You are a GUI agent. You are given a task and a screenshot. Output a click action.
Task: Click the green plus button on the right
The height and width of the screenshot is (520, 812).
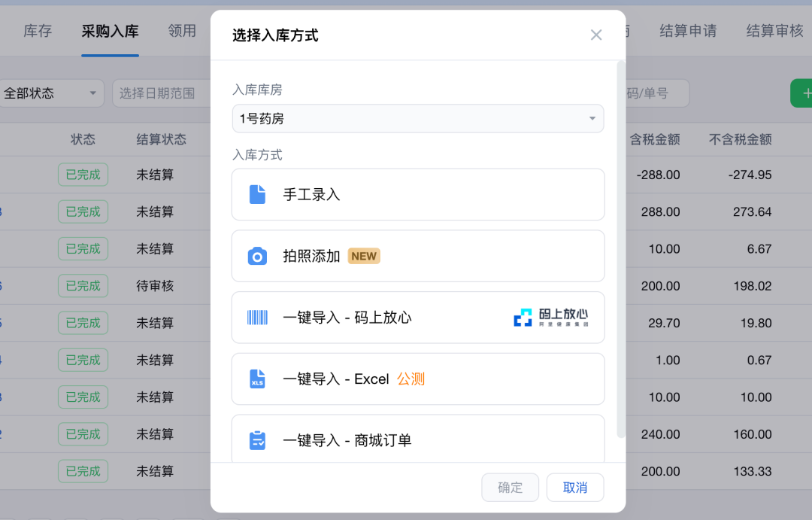tap(805, 93)
